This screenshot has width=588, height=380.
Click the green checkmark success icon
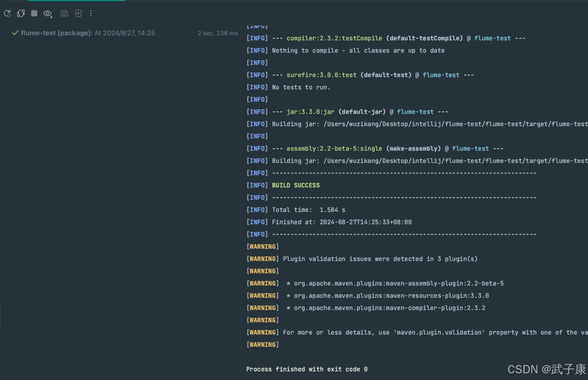point(15,33)
